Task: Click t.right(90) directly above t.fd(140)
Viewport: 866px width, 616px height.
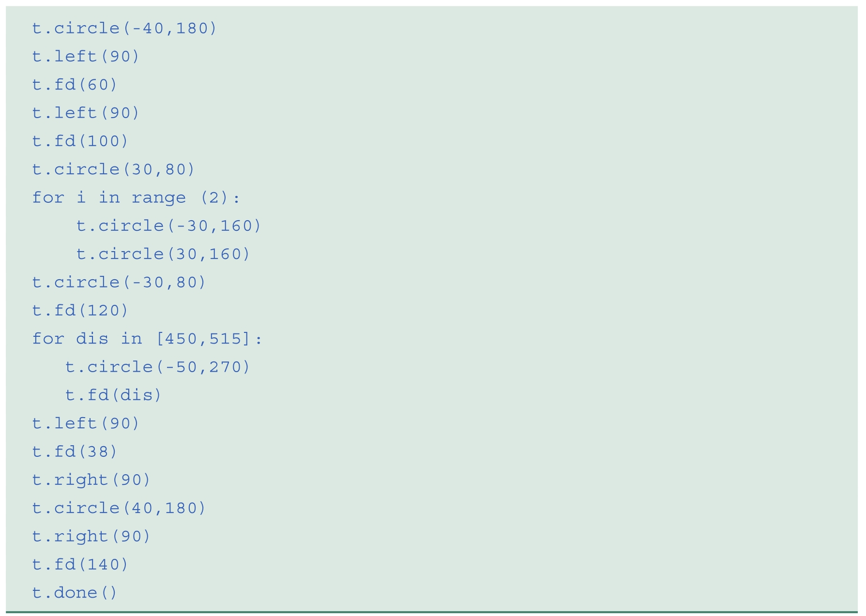Action: [x=91, y=537]
